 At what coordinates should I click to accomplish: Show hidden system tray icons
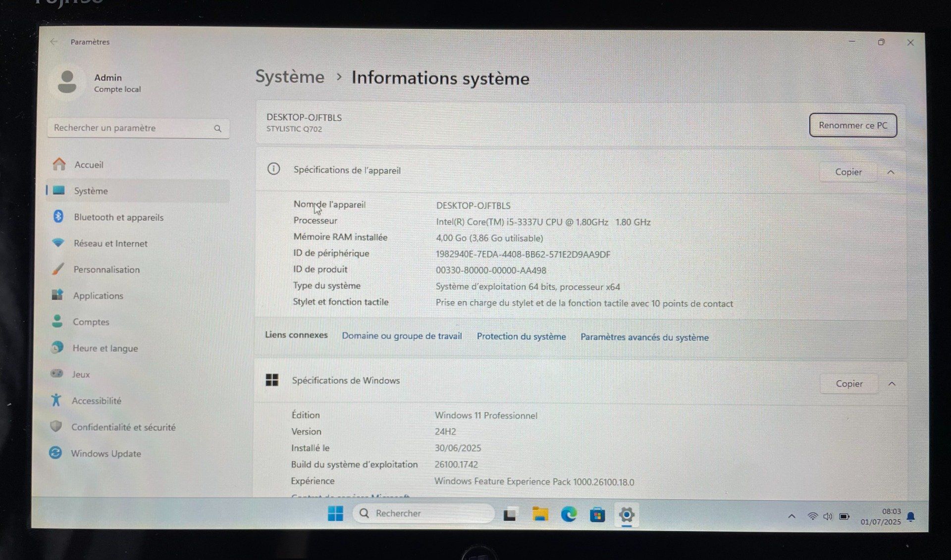pyautogui.click(x=792, y=516)
